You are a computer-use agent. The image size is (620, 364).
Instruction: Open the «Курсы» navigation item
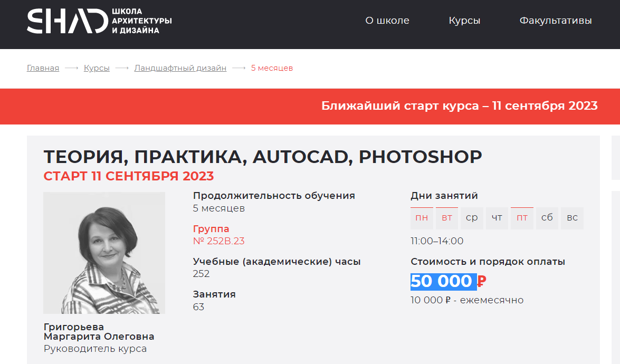(464, 21)
